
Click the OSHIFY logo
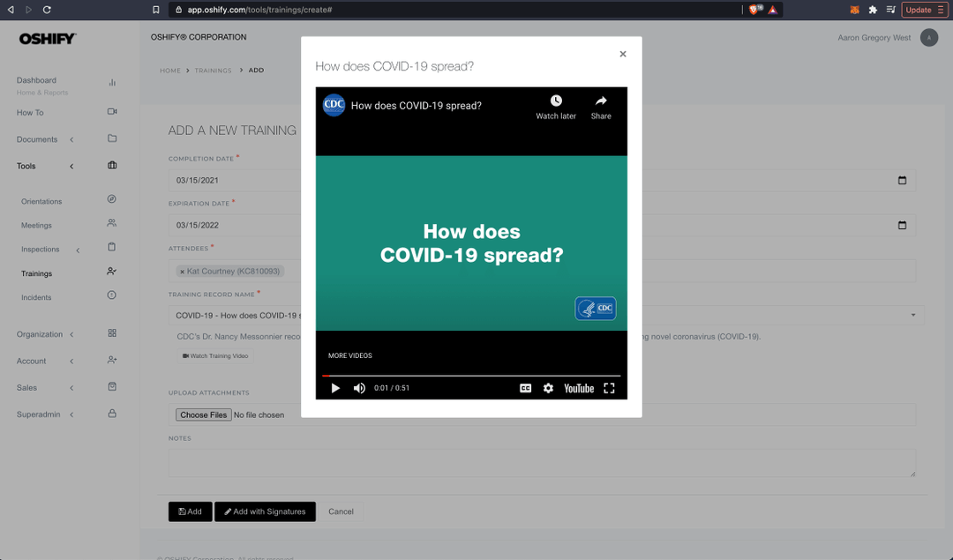[48, 38]
